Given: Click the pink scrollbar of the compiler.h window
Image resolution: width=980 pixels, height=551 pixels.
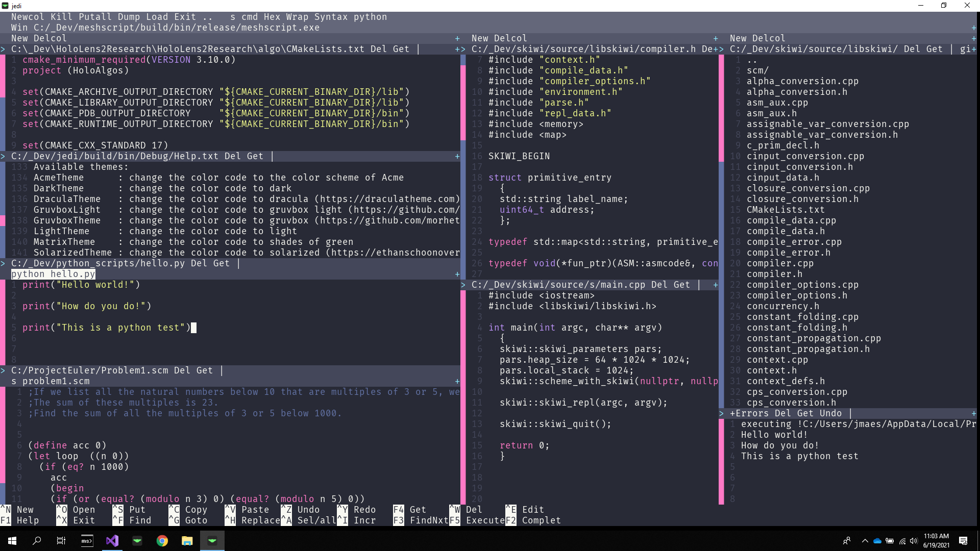Looking at the screenshot, I should [x=463, y=102].
